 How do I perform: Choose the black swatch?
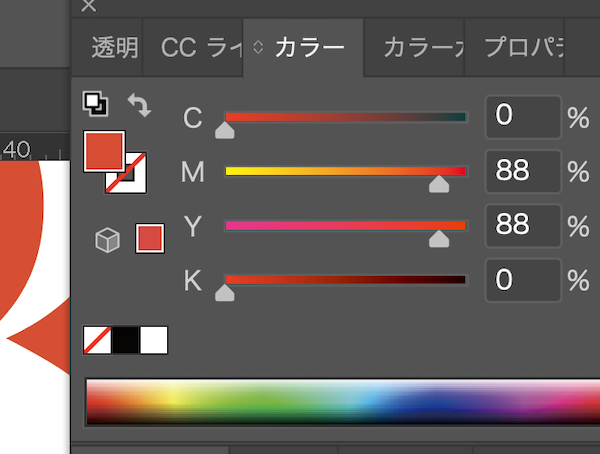pyautogui.click(x=125, y=340)
